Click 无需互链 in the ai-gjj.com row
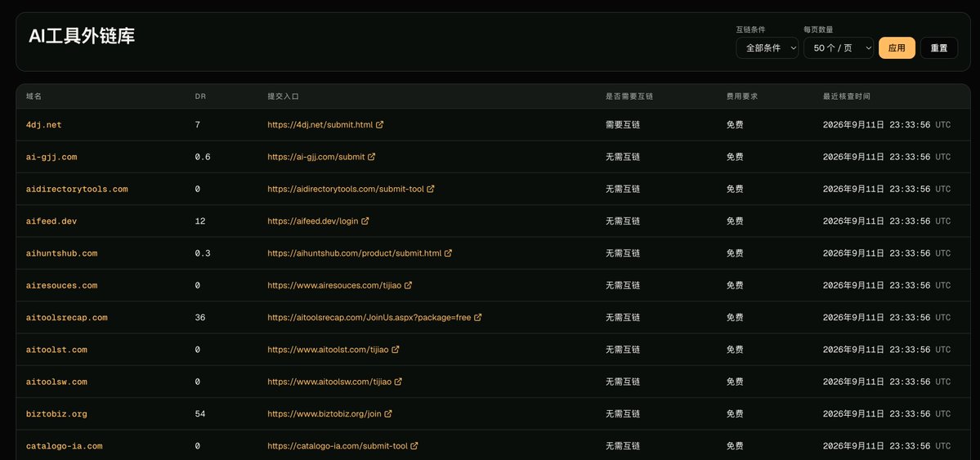980x460 pixels. (x=623, y=157)
